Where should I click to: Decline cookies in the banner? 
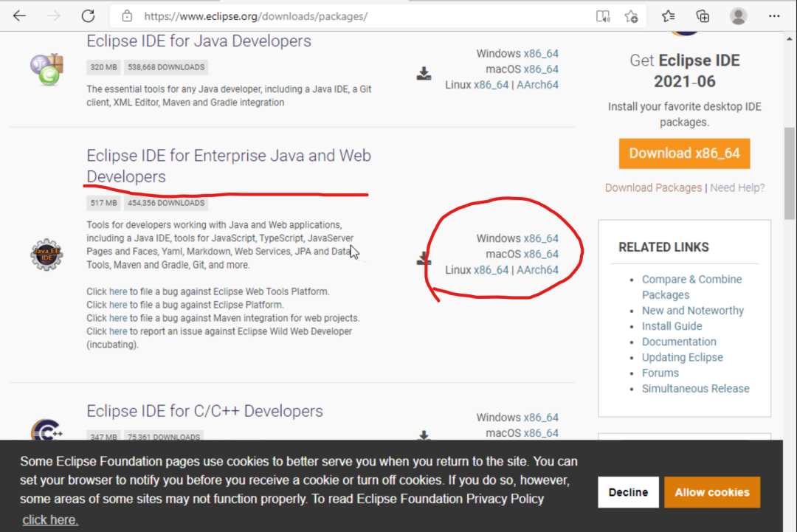[628, 492]
